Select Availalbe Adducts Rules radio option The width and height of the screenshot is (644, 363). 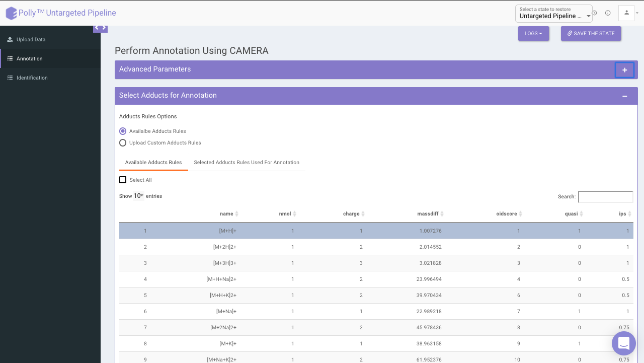point(123,131)
